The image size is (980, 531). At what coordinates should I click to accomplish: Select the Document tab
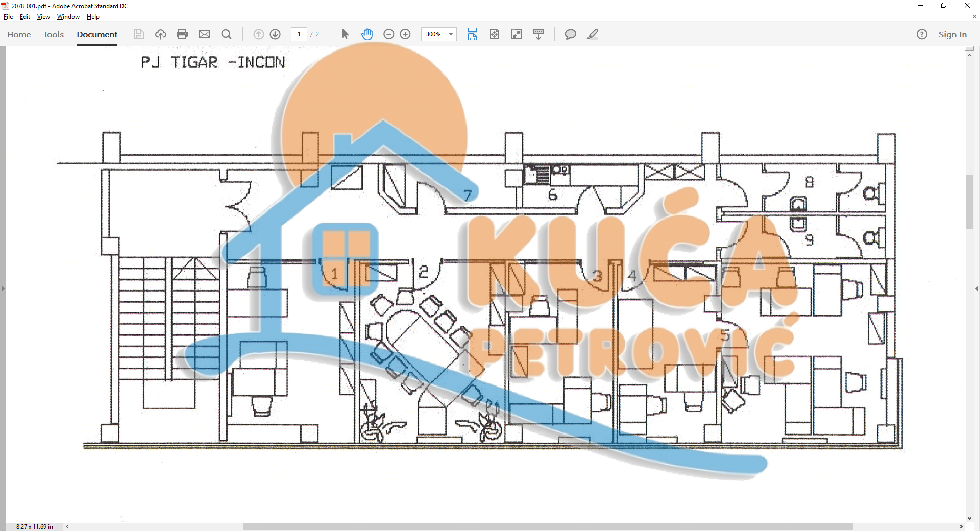click(97, 34)
